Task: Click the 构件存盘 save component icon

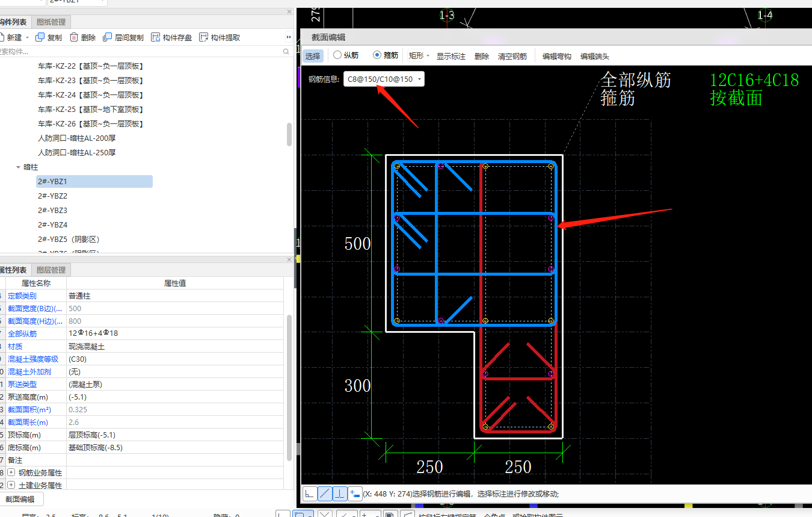Action: pyautogui.click(x=156, y=37)
